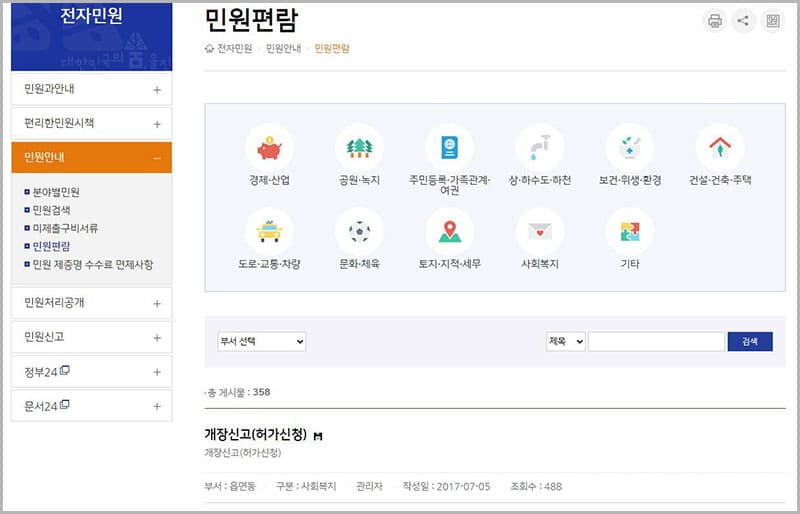Click the 경제·산업 piggy bank icon

coord(269,148)
